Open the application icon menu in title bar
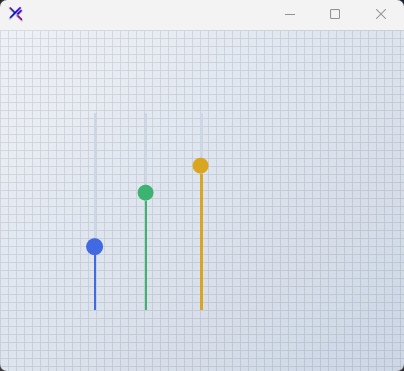This screenshot has height=371, width=404. pos(16,14)
